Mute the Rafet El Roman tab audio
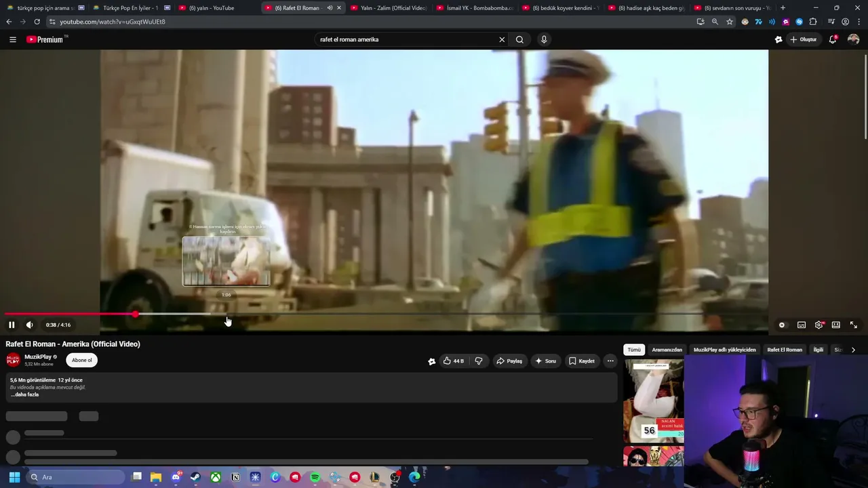 [x=330, y=8]
